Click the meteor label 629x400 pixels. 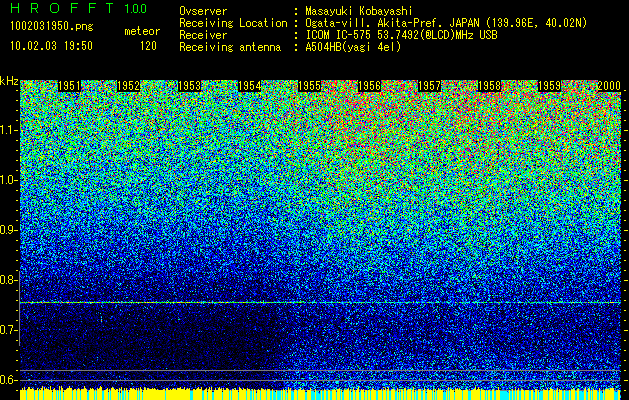coord(142,31)
